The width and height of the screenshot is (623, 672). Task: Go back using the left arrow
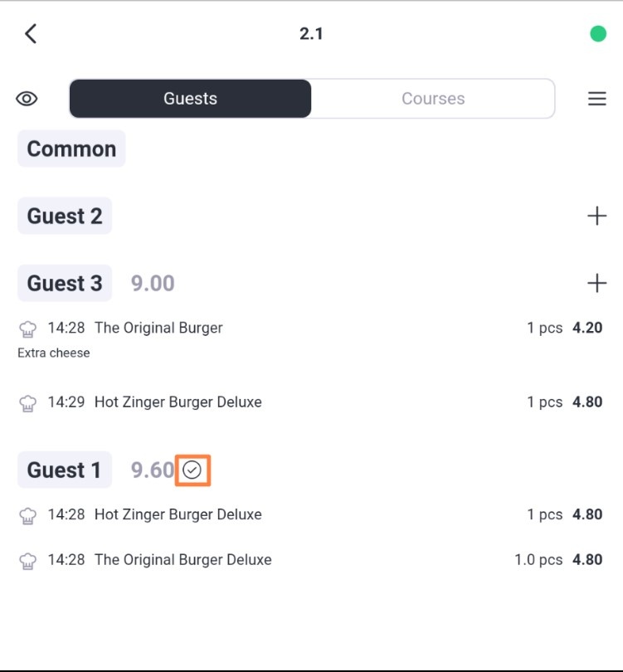(31, 33)
